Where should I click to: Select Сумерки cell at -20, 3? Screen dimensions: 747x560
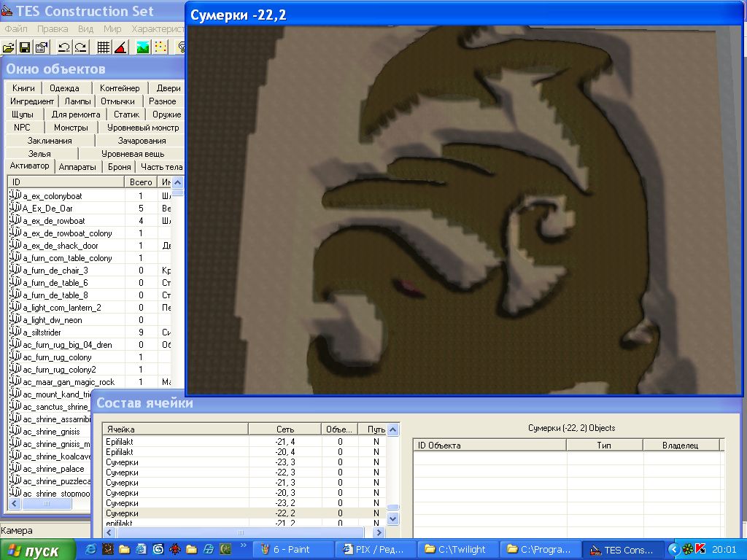click(244, 493)
